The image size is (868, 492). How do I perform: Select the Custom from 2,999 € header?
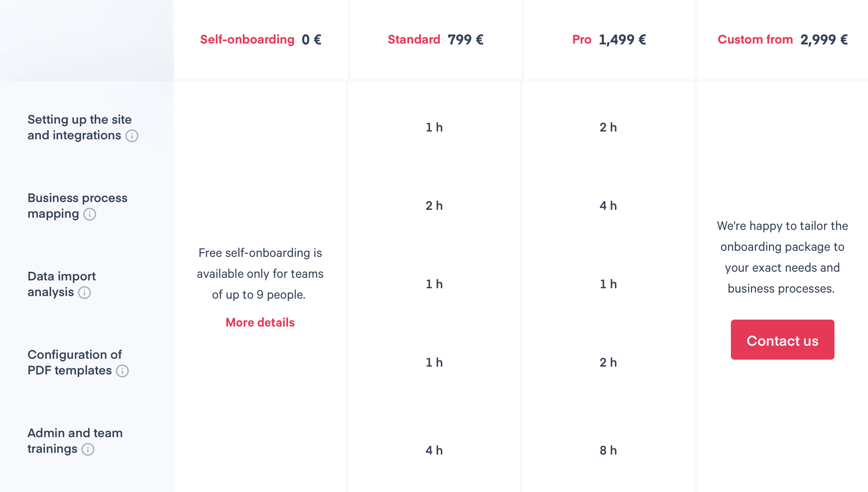[782, 40]
